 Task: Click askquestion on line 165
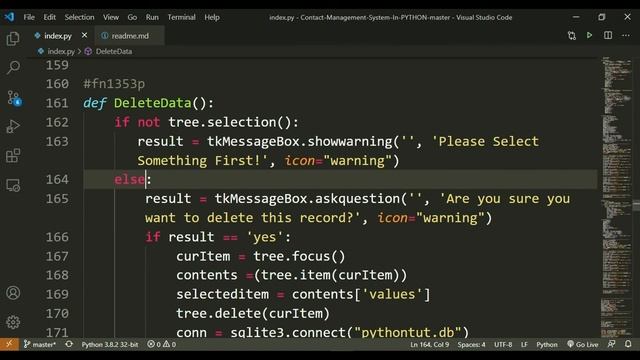click(358, 198)
